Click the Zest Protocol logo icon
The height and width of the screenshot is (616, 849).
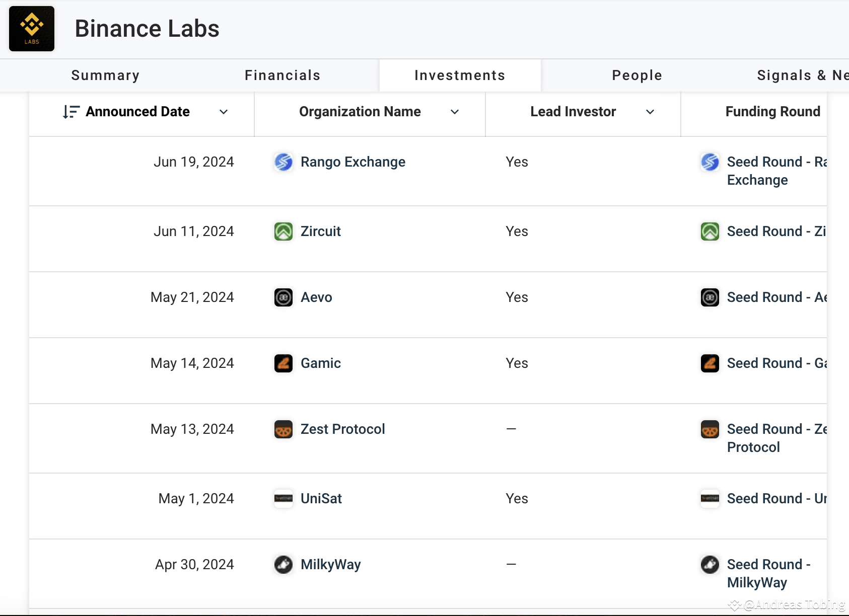284,429
